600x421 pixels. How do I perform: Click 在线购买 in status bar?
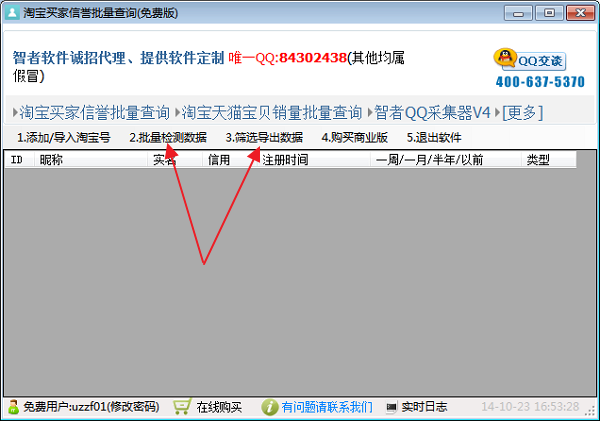[x=219, y=407]
